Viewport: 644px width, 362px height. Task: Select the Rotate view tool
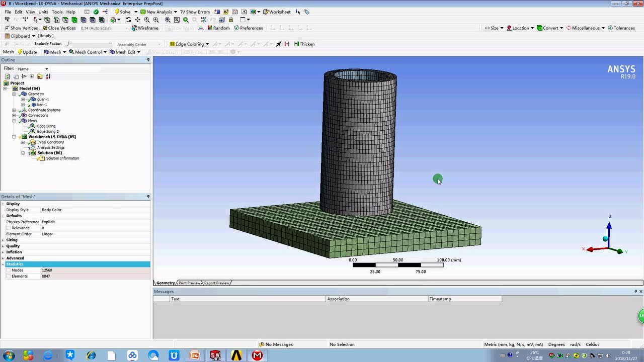tap(129, 20)
